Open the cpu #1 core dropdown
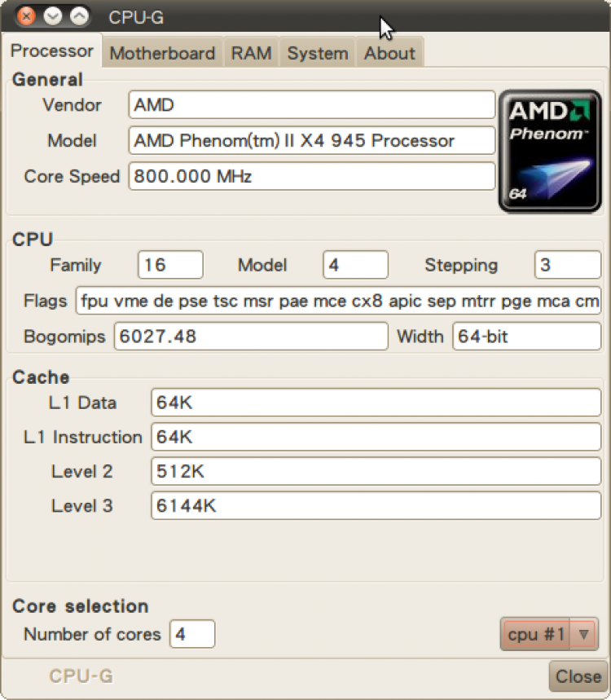 (549, 634)
